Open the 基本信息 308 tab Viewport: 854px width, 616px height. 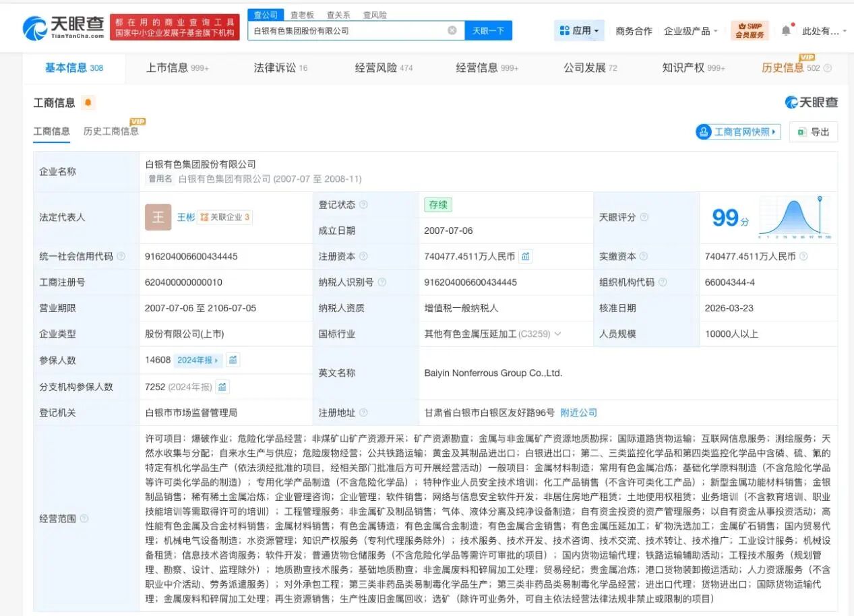click(74, 67)
